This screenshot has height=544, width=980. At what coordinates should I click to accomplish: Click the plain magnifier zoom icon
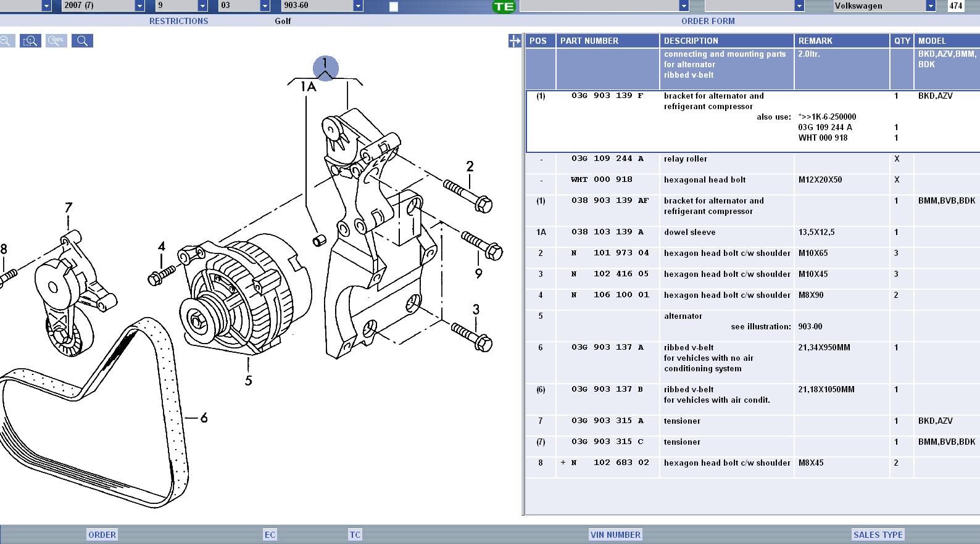82,41
